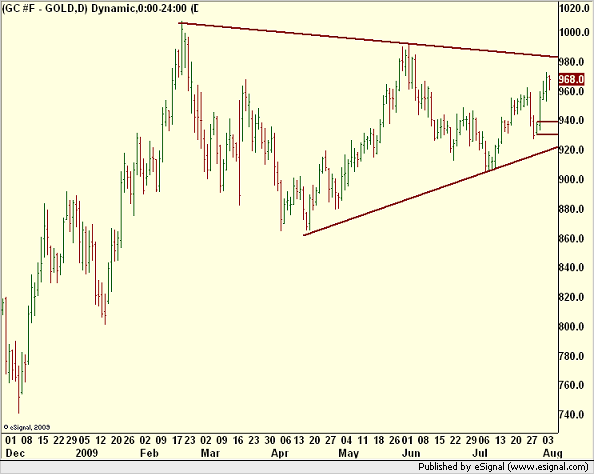This screenshot has width=594, height=474.
Task: Click 'Published by eSignal (www.esignal.com)' footer
Action: click(503, 466)
